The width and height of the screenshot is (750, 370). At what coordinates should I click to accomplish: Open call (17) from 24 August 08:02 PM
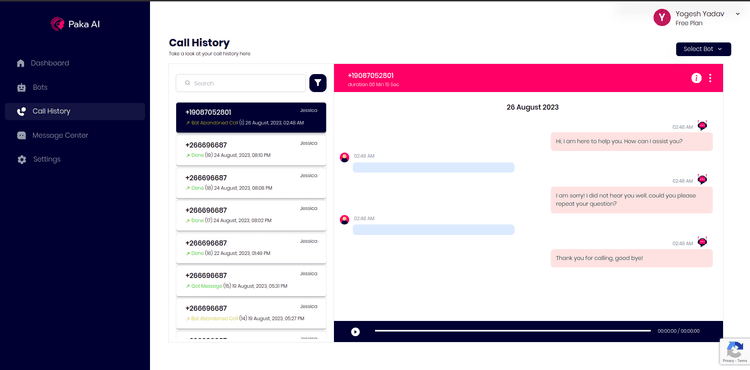pyautogui.click(x=251, y=216)
